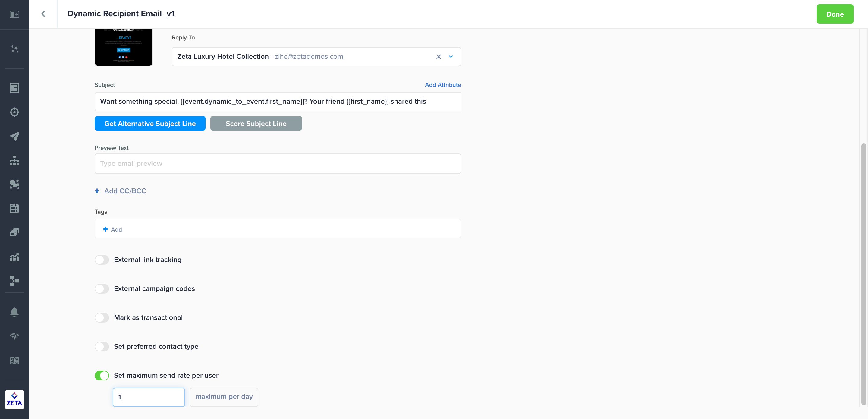Toggle Mark as transactional switch

click(102, 317)
